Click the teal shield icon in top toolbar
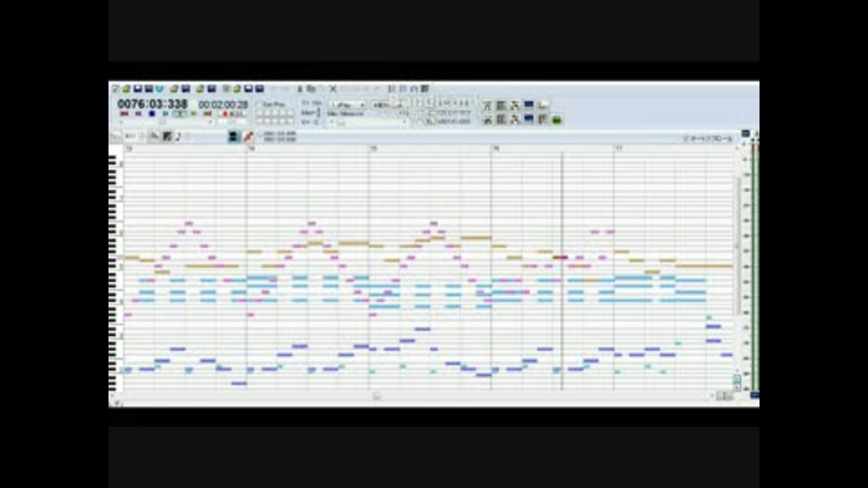The width and height of the screenshot is (868, 488). click(x=160, y=89)
